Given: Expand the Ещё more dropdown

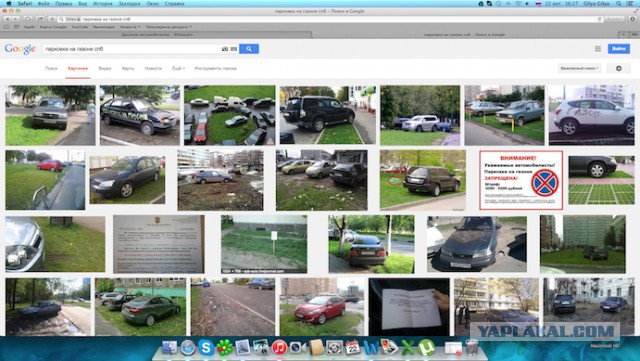Looking at the screenshot, I should tap(178, 69).
